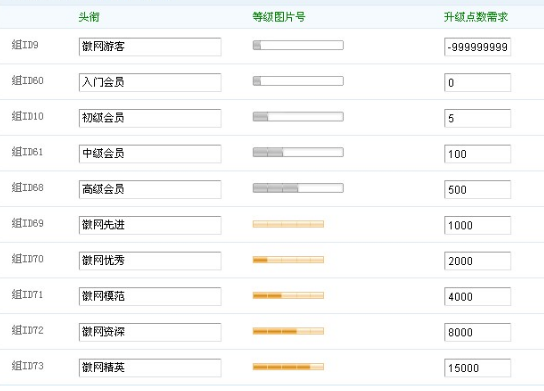Focus the points field showing 100
Screen dimensions: 544x391
pos(477,154)
